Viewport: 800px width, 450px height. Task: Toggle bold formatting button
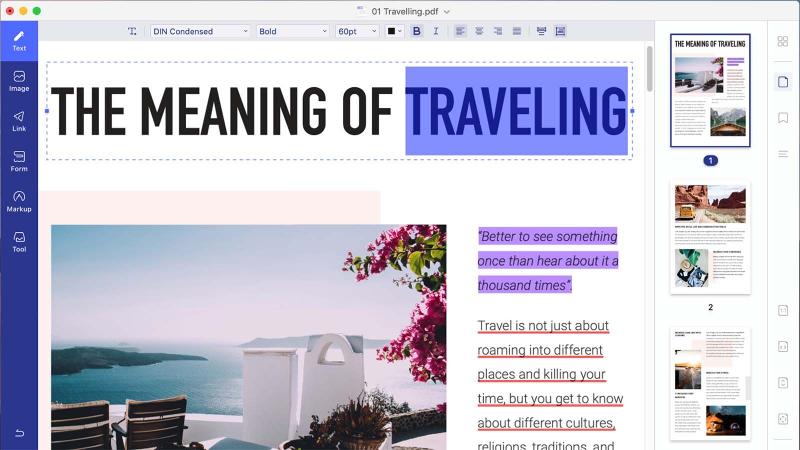point(416,31)
